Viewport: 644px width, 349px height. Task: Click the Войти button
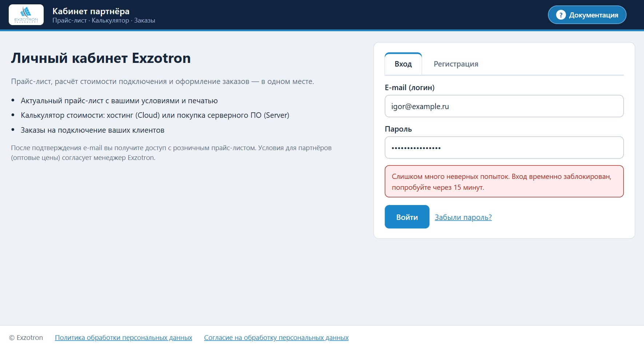pyautogui.click(x=407, y=217)
